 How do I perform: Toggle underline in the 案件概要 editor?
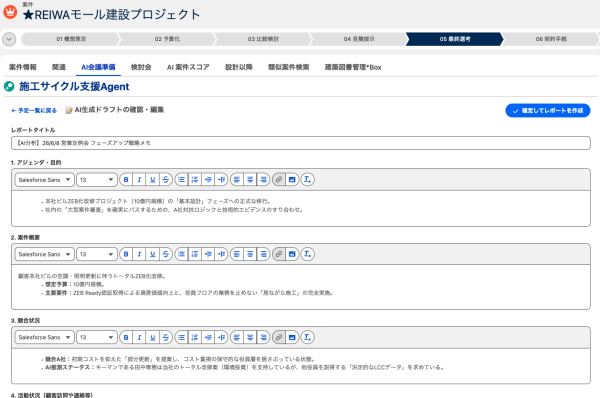tap(153, 254)
